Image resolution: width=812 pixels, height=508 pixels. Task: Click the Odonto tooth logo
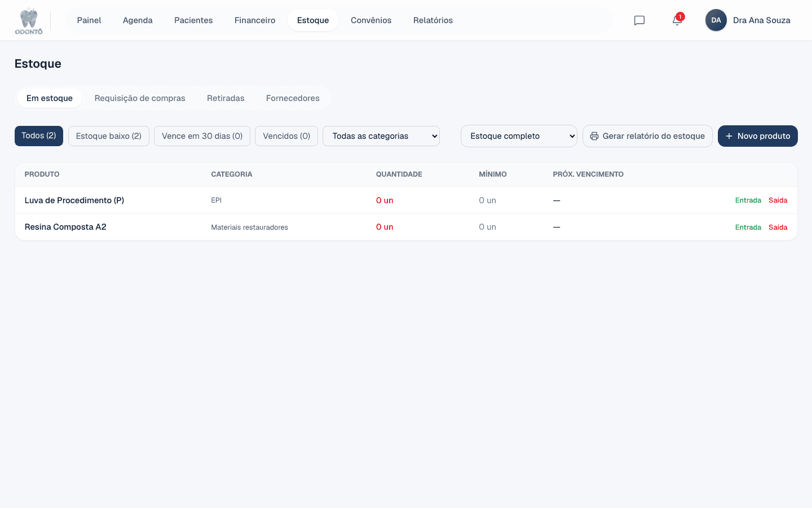[29, 21]
